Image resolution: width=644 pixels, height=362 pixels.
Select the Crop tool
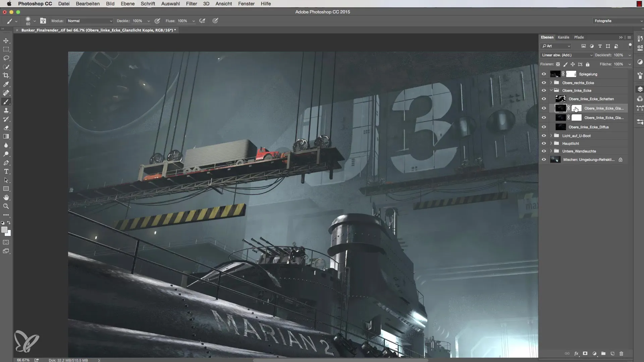6,75
